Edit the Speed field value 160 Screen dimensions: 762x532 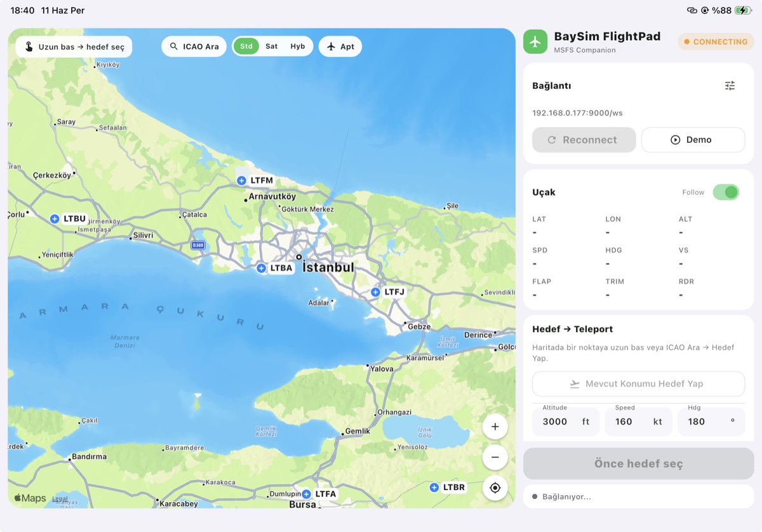point(638,422)
